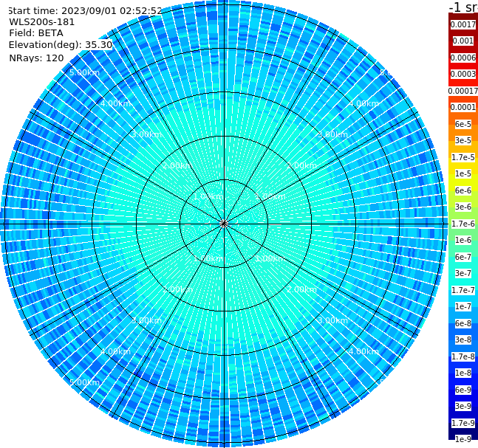478x448 pixels.
Task: Click the 3.00km ring label in southwest quadrant
Action: (x=146, y=320)
